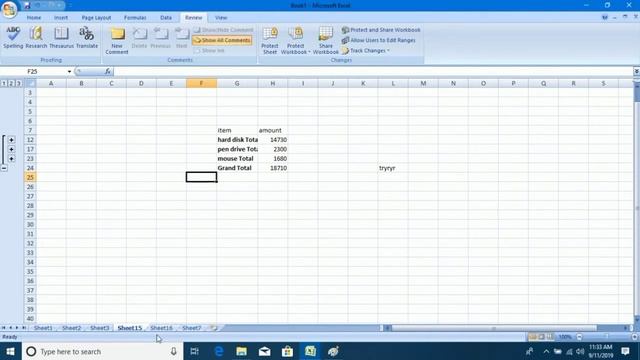The height and width of the screenshot is (360, 640).
Task: Switch to the Data tab
Action: click(166, 18)
